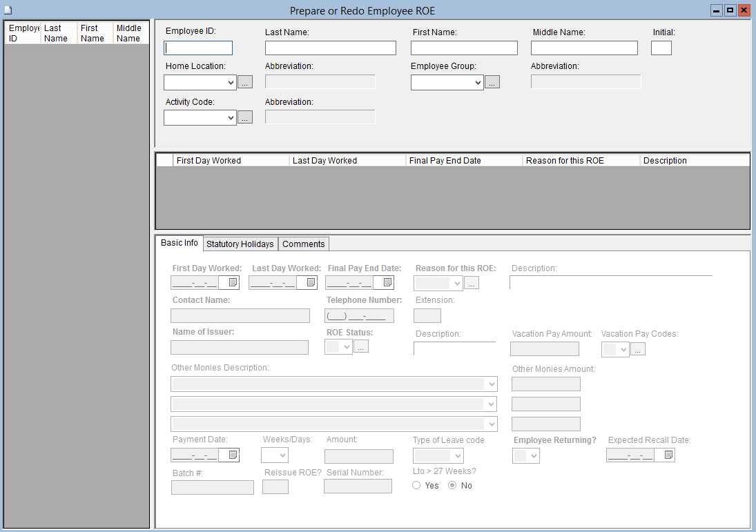Select No for Lto > 27 Weeks

point(453,485)
